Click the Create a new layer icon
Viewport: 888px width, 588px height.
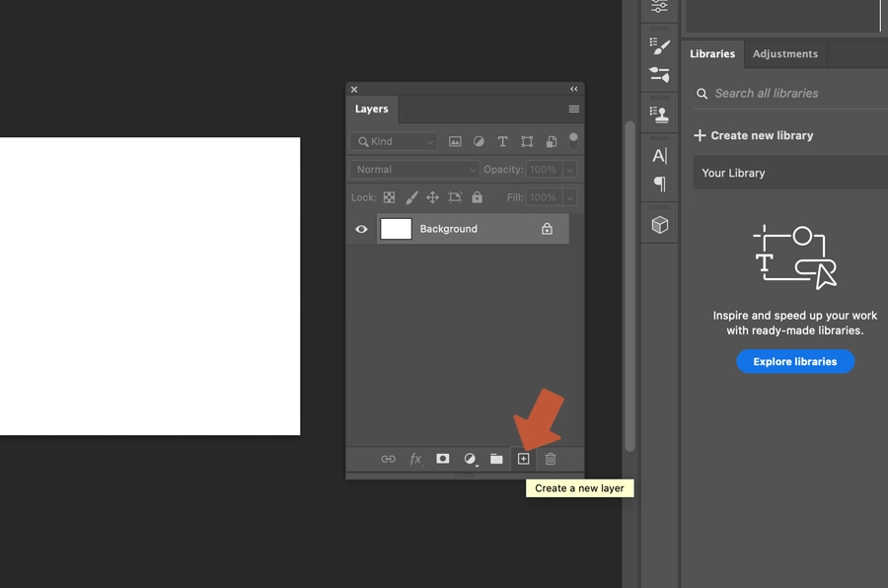pyautogui.click(x=523, y=459)
